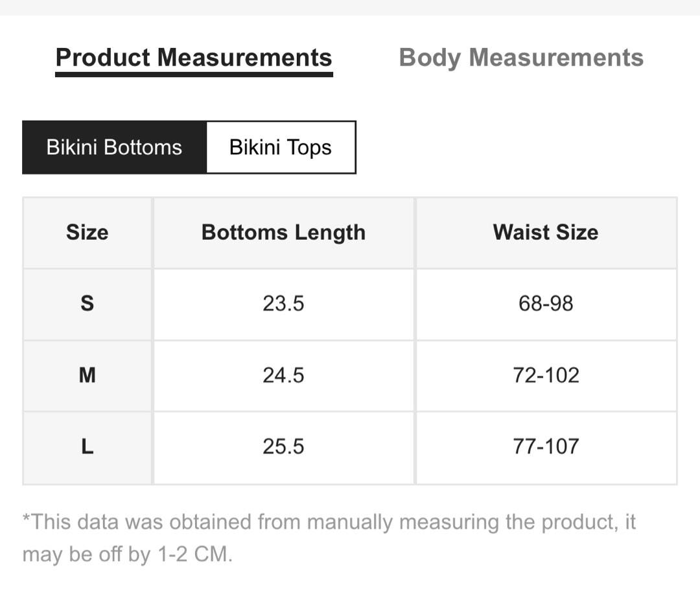Click the 77-107 waist size cell
Viewport: 700px width, 605px height.
546,447
